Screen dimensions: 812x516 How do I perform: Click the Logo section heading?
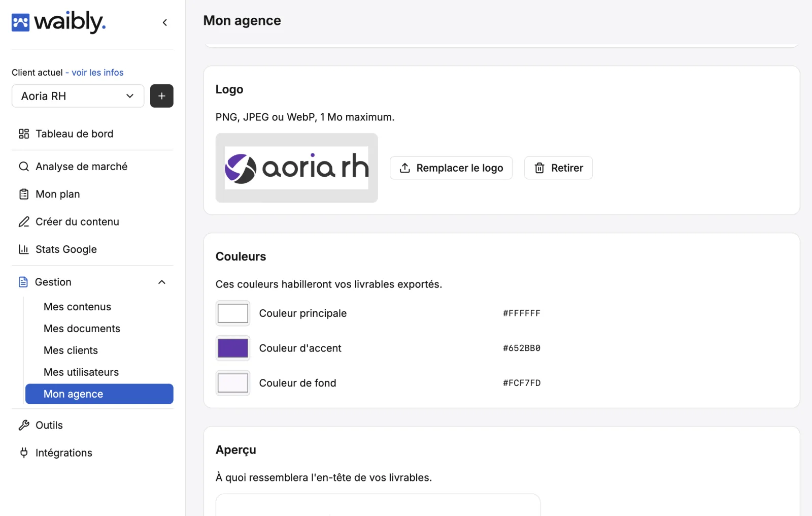[x=229, y=89]
